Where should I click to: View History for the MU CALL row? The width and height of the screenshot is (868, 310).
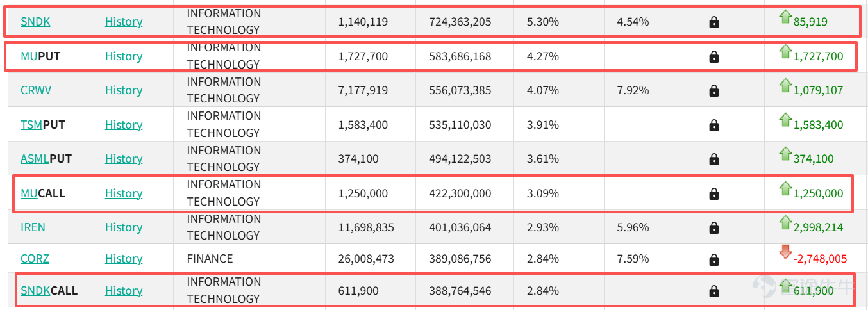point(124,193)
